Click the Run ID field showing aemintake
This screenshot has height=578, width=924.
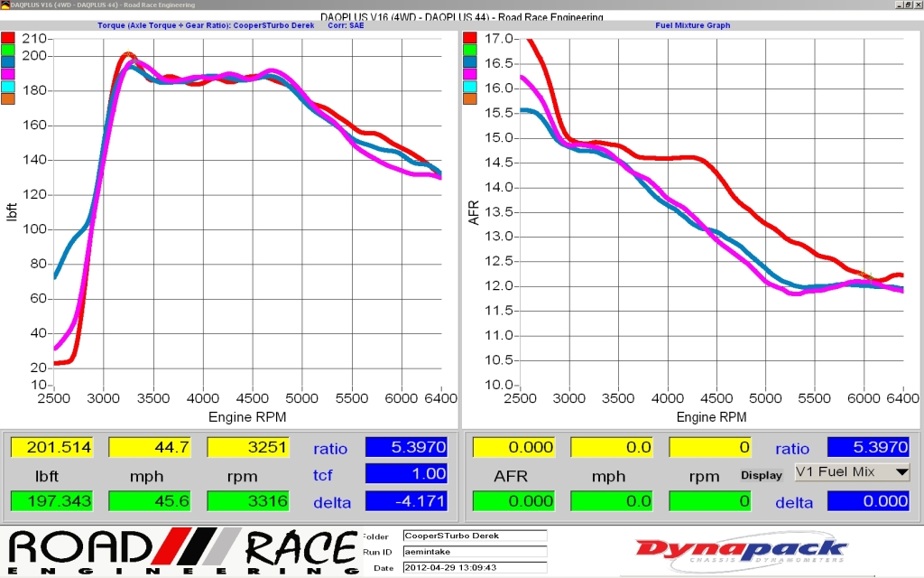pyautogui.click(x=474, y=552)
